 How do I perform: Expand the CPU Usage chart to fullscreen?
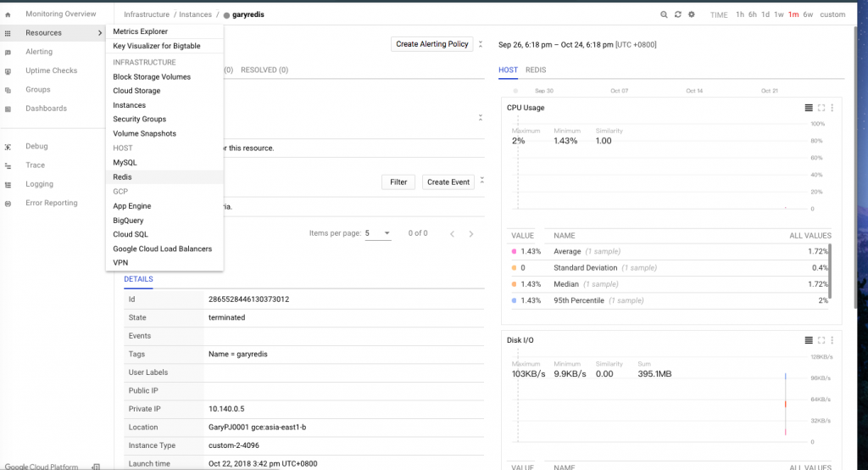[821, 108]
